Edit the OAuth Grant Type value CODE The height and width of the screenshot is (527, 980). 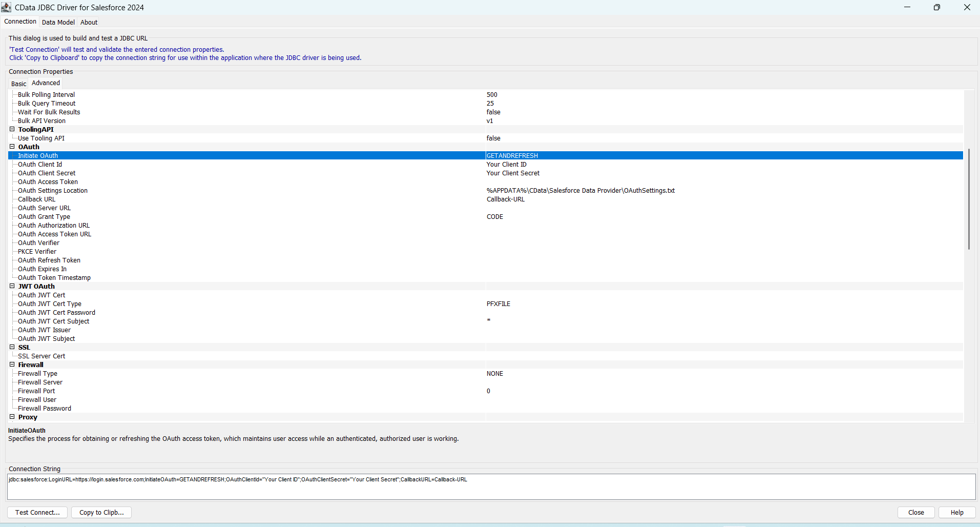click(495, 217)
